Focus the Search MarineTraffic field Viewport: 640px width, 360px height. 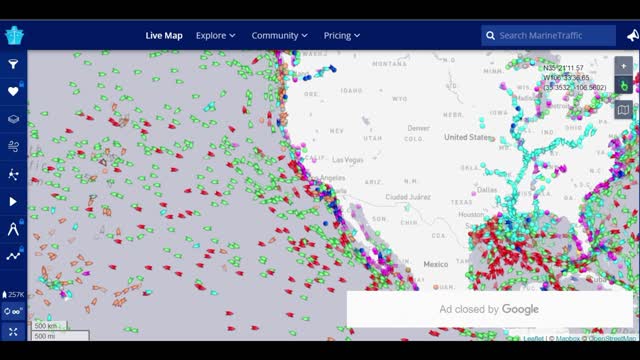[x=548, y=36]
